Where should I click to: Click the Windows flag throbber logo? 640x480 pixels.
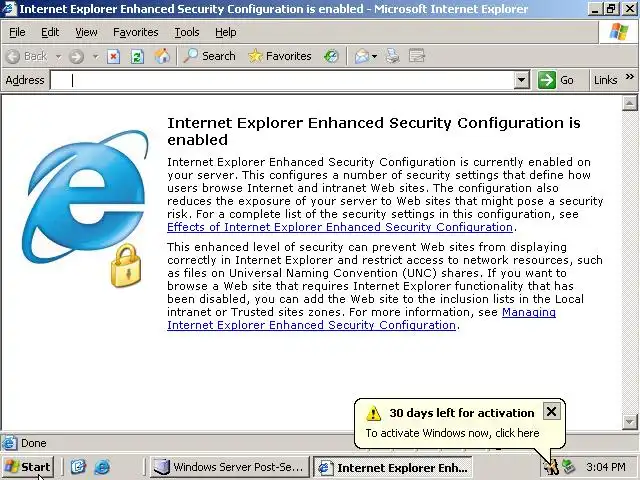point(619,32)
